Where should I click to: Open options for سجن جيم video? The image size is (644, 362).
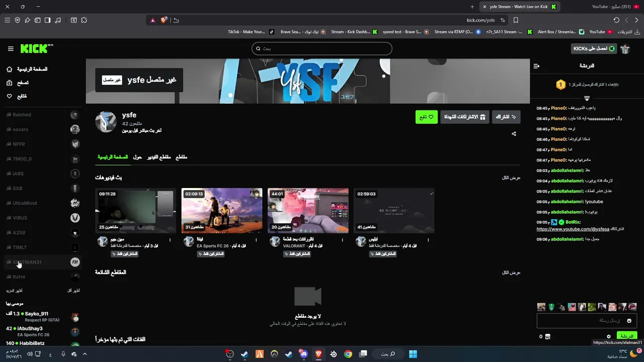pyautogui.click(x=170, y=240)
